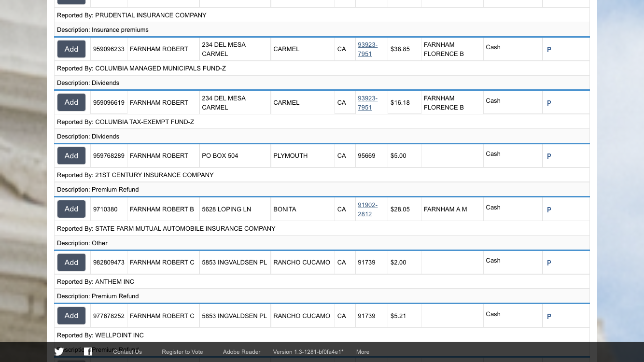The image size is (644, 362).
Task: Open Contact Us footer link
Action: (127, 352)
